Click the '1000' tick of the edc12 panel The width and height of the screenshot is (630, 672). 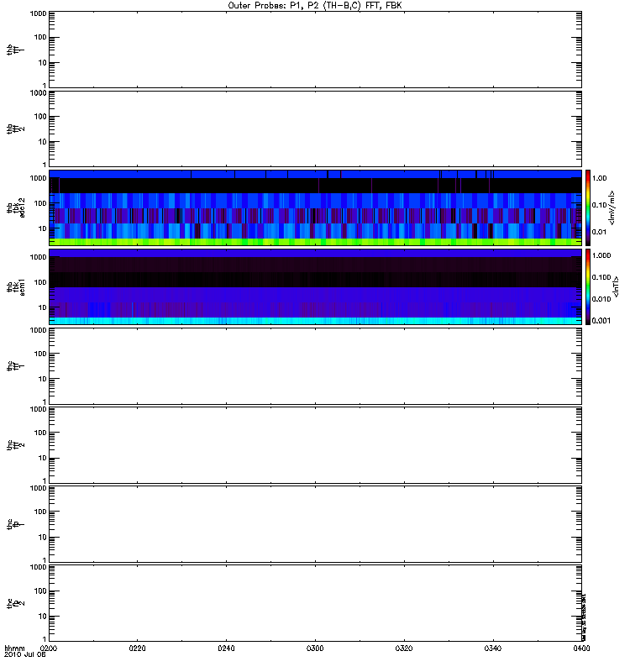click(38, 178)
